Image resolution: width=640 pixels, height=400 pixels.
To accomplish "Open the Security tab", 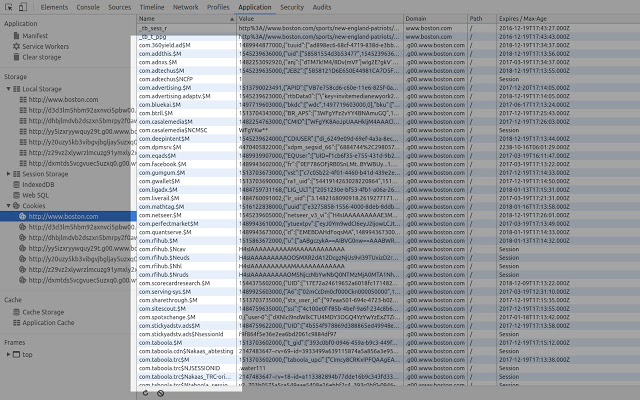I will click(x=292, y=7).
